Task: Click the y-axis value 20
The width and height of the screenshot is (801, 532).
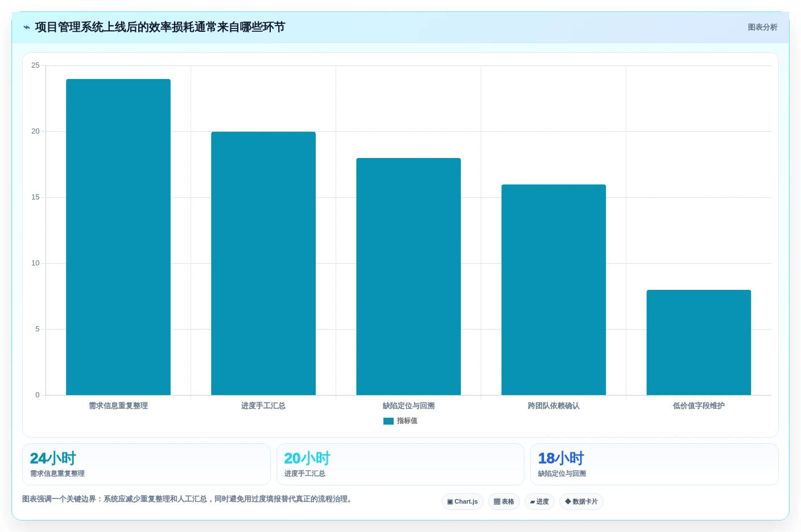Action: [x=35, y=131]
